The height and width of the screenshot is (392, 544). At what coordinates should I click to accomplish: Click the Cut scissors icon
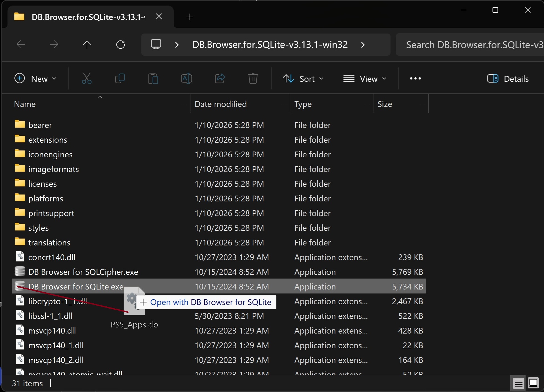[87, 79]
